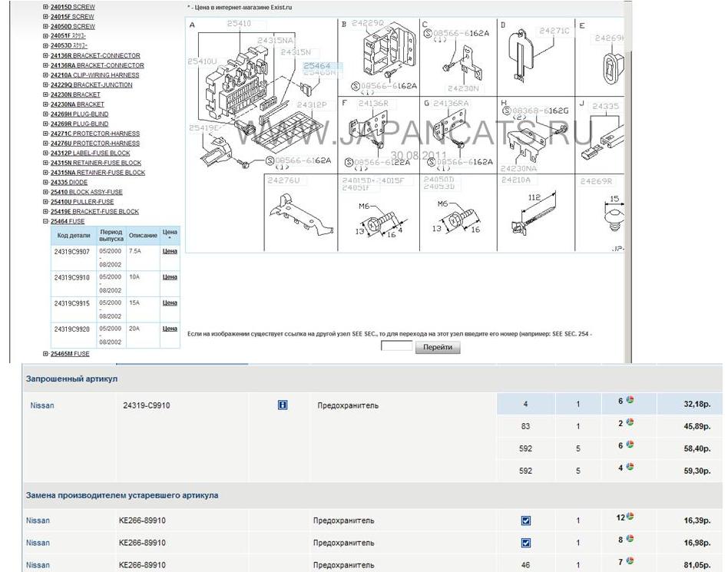Open the Nissan link in the 16,98р. row
The width and height of the screenshot is (728, 572).
[x=38, y=543]
